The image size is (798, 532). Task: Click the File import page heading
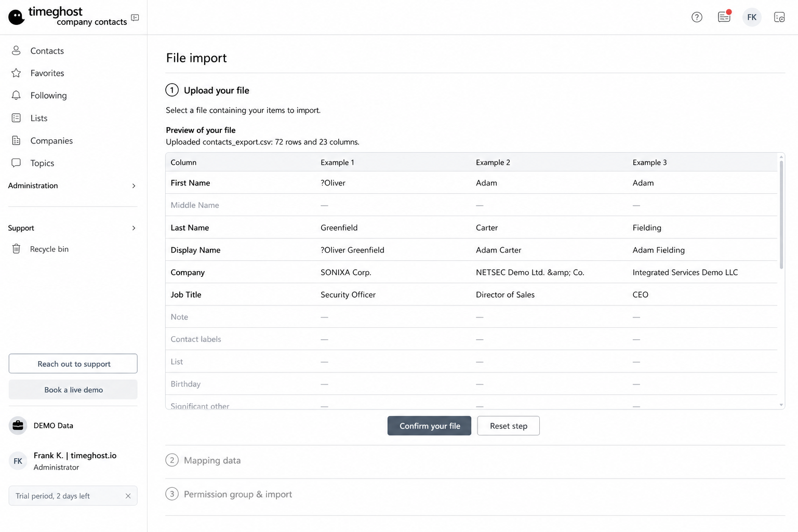coord(196,58)
